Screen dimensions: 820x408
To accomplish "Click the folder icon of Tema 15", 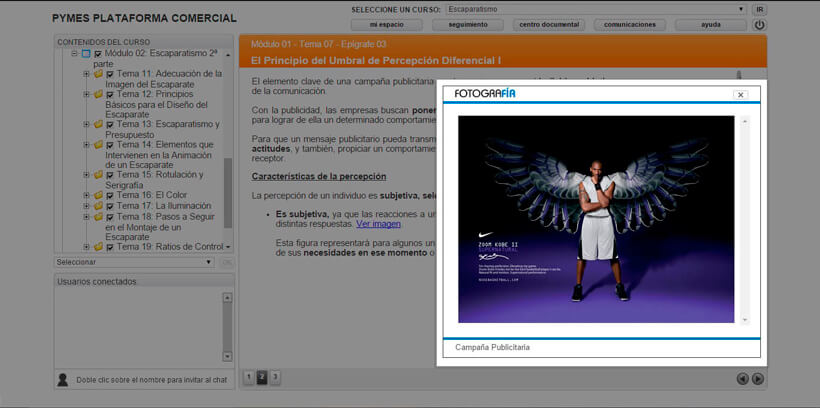I will click(98, 175).
